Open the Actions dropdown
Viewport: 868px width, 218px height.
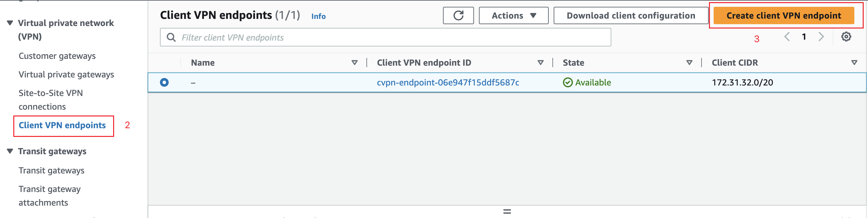tap(513, 15)
